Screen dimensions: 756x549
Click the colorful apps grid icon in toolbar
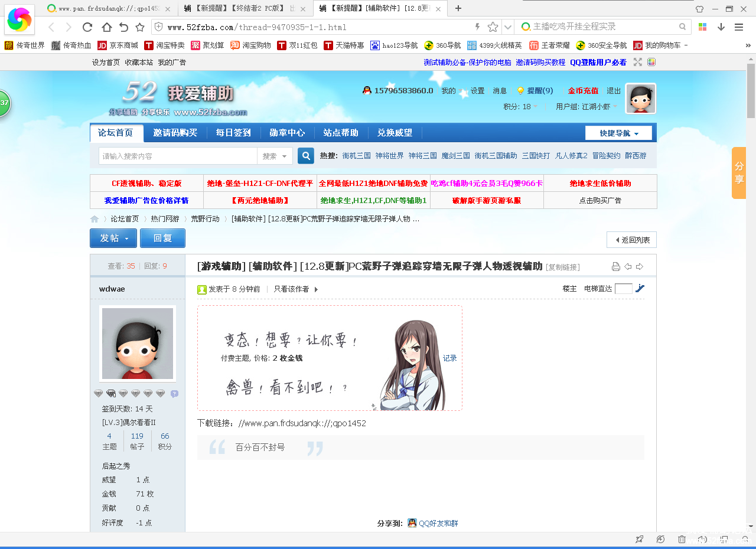pyautogui.click(x=703, y=27)
